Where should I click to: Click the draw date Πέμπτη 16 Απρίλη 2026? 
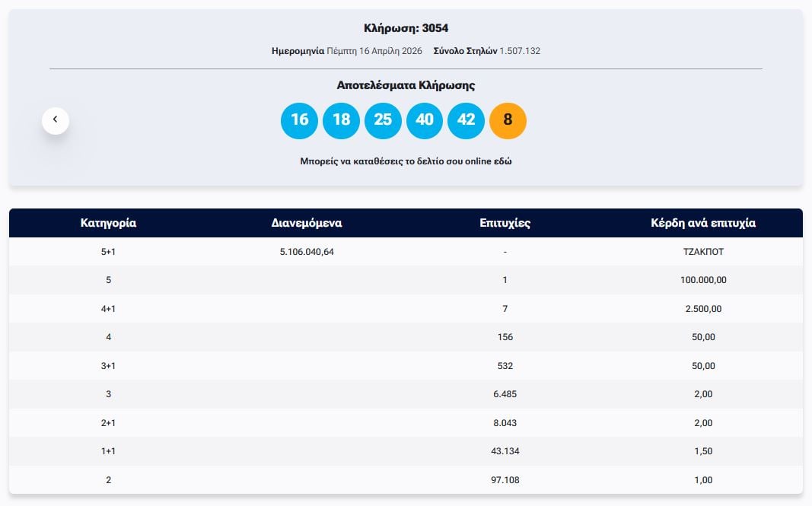[374, 51]
